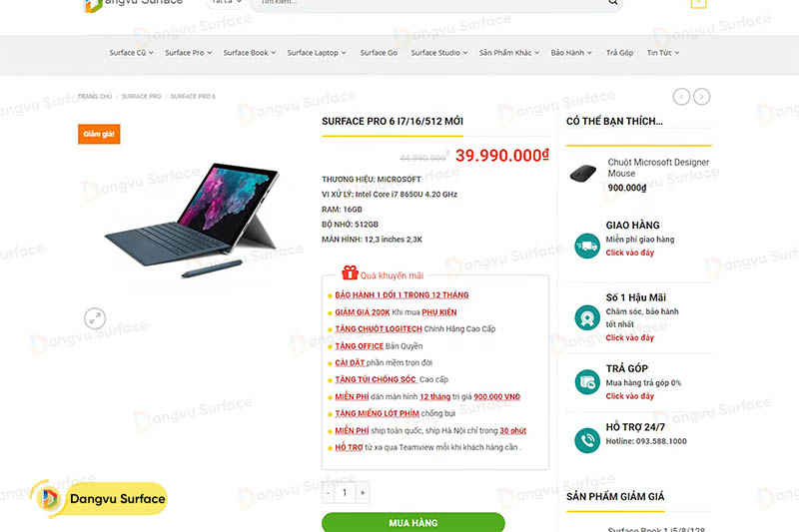
Task: Open the shopping cart icon
Action: tap(698, 3)
